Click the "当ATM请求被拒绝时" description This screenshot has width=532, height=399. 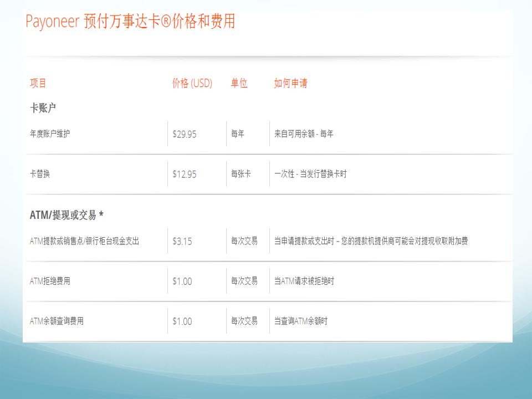304,281
